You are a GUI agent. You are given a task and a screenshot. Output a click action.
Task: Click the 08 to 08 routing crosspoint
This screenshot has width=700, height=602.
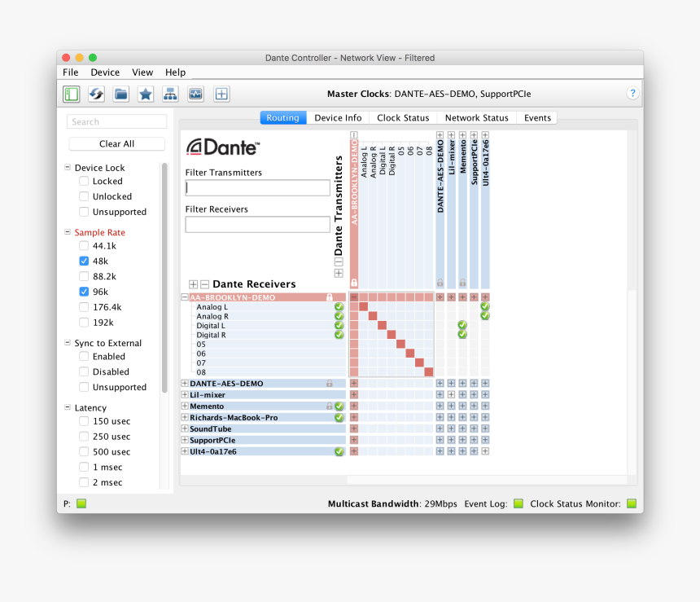(429, 371)
